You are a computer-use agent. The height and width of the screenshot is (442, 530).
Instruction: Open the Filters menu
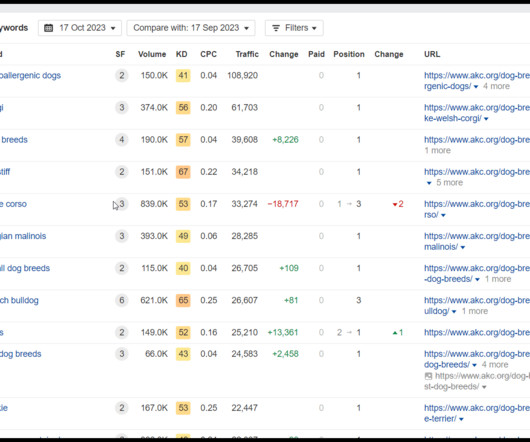pyautogui.click(x=294, y=28)
